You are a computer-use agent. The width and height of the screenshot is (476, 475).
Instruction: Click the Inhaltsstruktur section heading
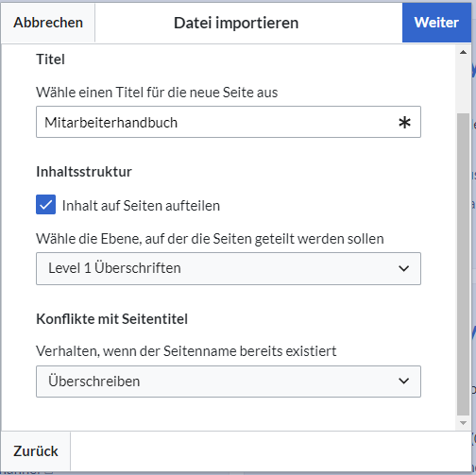click(x=84, y=172)
